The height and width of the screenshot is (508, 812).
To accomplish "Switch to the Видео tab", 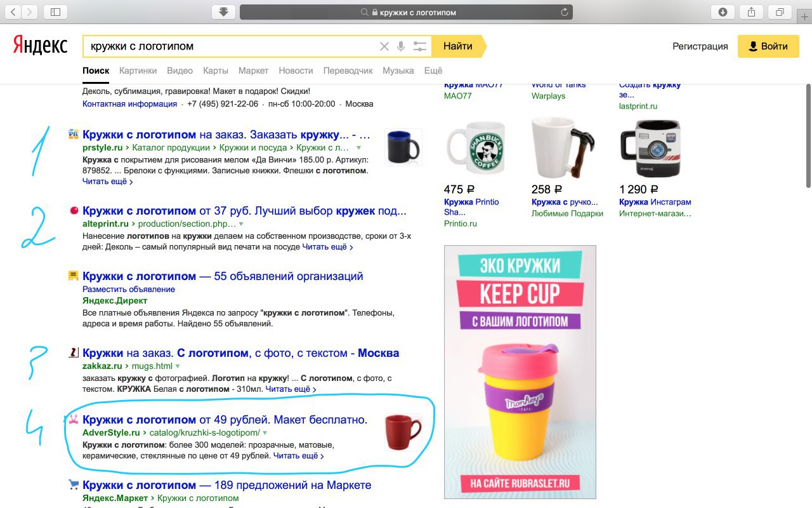I will (x=180, y=70).
